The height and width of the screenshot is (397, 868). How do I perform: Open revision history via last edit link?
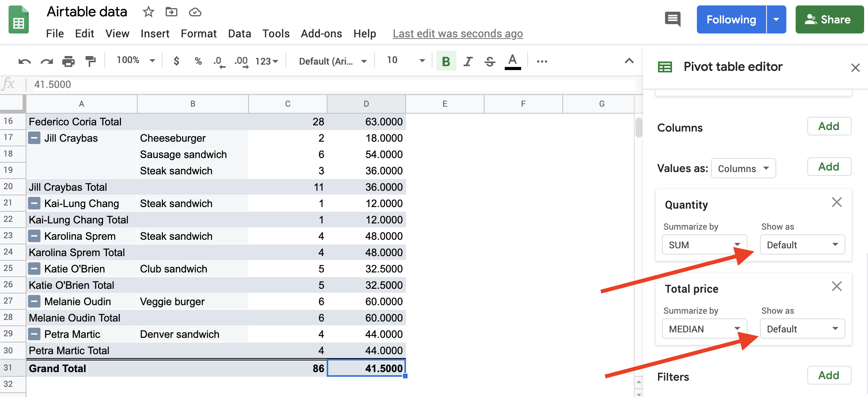pos(457,33)
